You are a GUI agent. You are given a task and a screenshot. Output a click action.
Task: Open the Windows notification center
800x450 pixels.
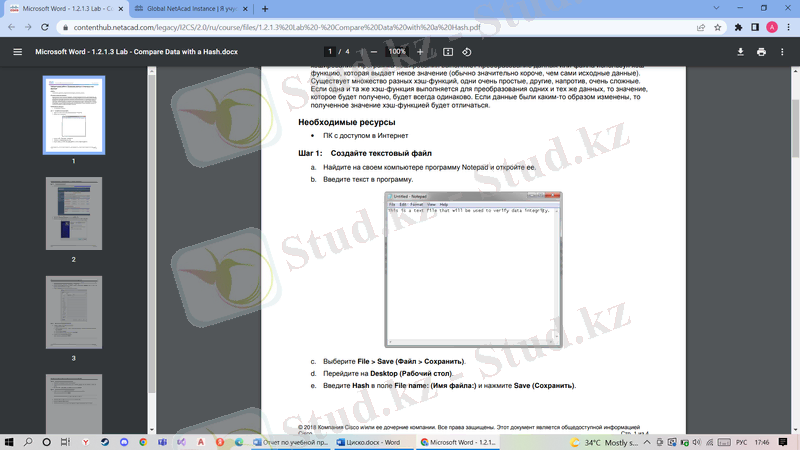[783, 442]
